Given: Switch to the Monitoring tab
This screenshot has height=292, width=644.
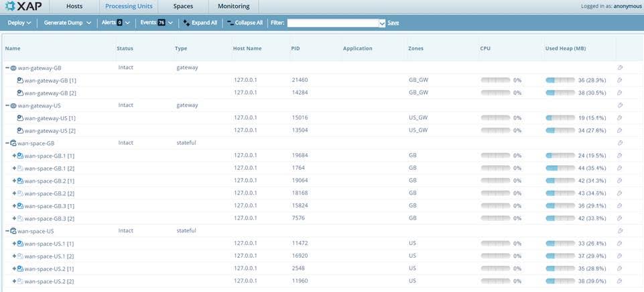Looking at the screenshot, I should (233, 7).
